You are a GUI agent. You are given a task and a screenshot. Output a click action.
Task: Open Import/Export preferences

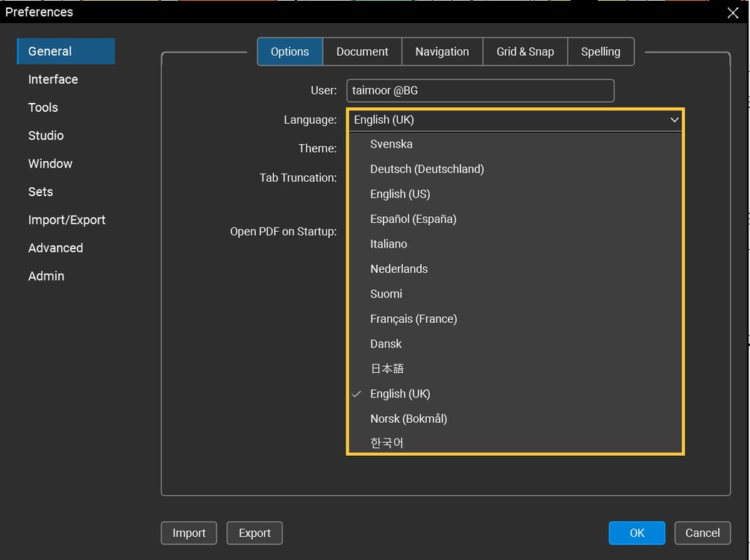66,220
